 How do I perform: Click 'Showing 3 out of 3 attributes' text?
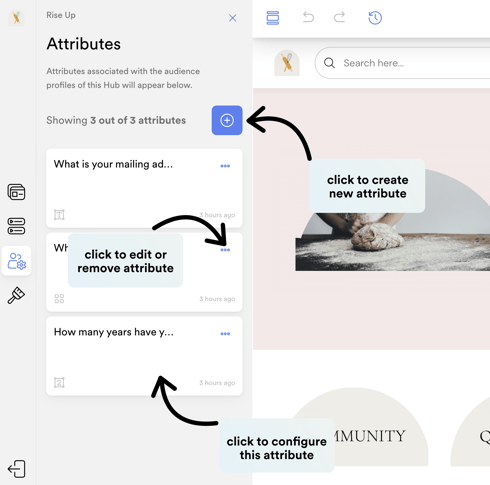coord(116,120)
